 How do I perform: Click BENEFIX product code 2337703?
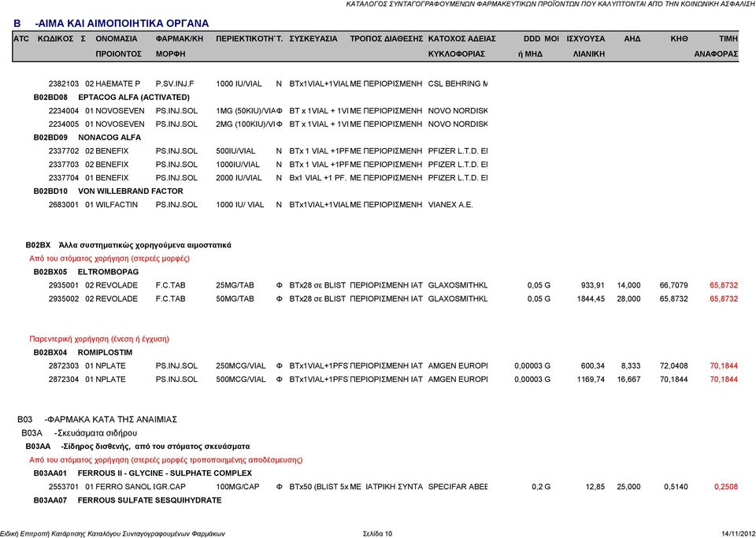pyautogui.click(x=64, y=165)
